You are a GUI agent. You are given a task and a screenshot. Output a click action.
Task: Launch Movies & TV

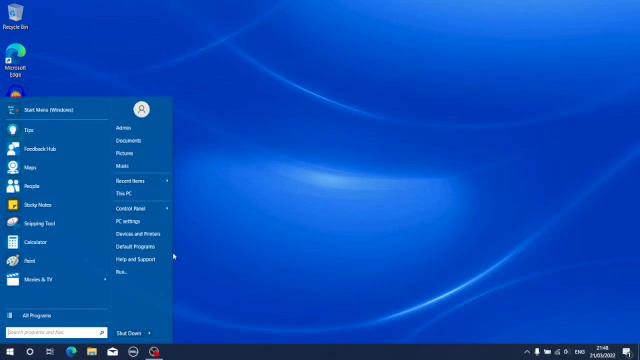(56, 280)
